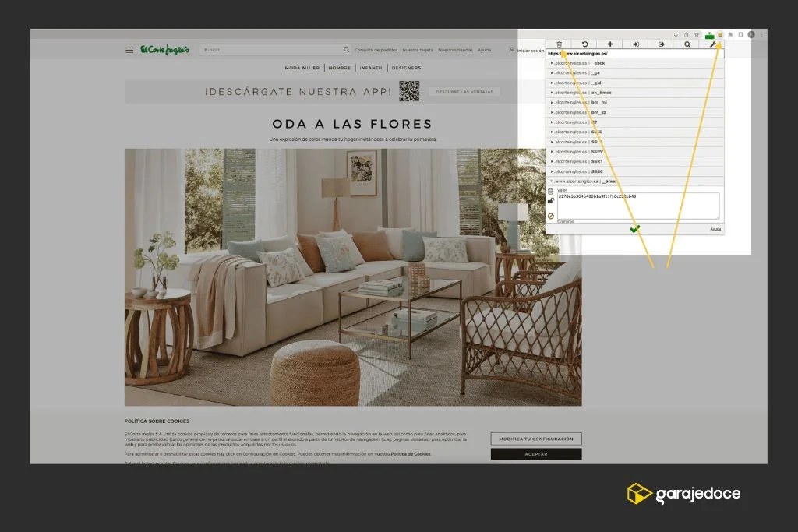Click the cookie editor URL field
This screenshot has height=532, width=798.
click(635, 54)
